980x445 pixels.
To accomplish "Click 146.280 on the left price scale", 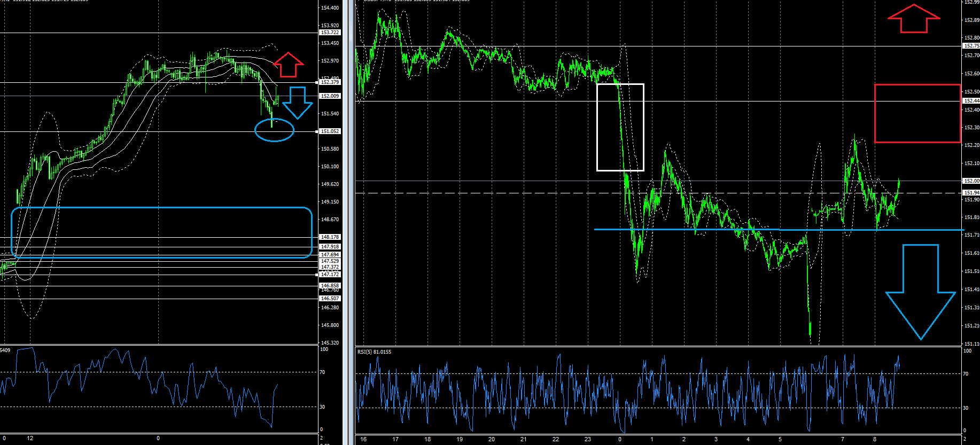I will pos(330,308).
